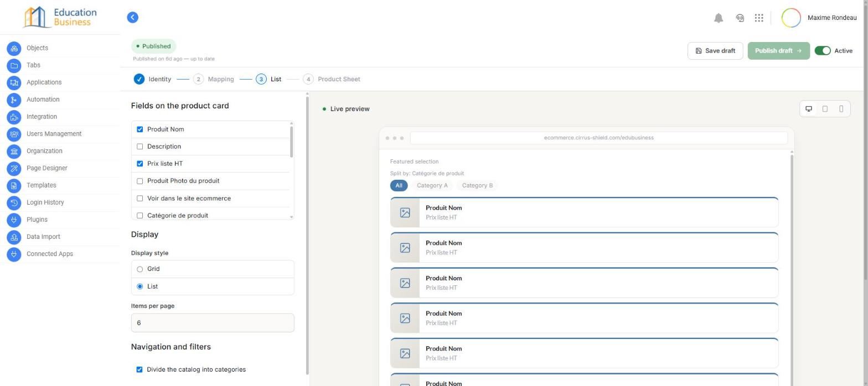Select the List display style radio
This screenshot has width=868, height=386.
coord(139,286)
